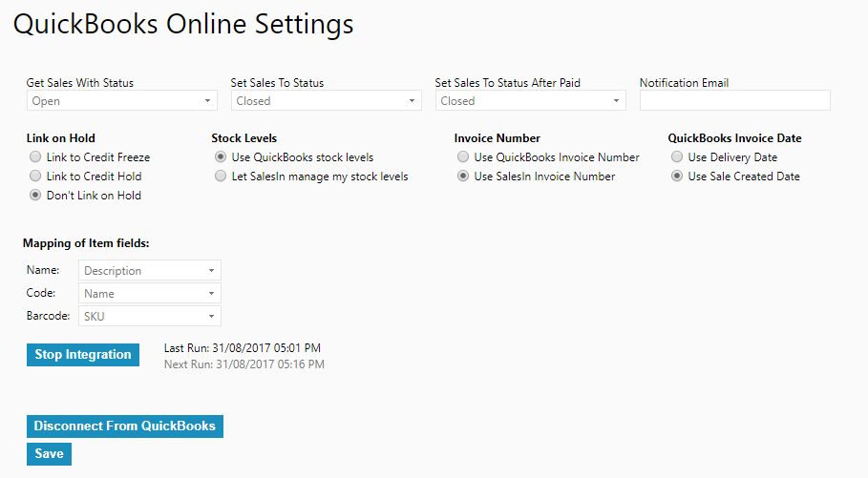Click the Notification Email input field

coord(734,101)
